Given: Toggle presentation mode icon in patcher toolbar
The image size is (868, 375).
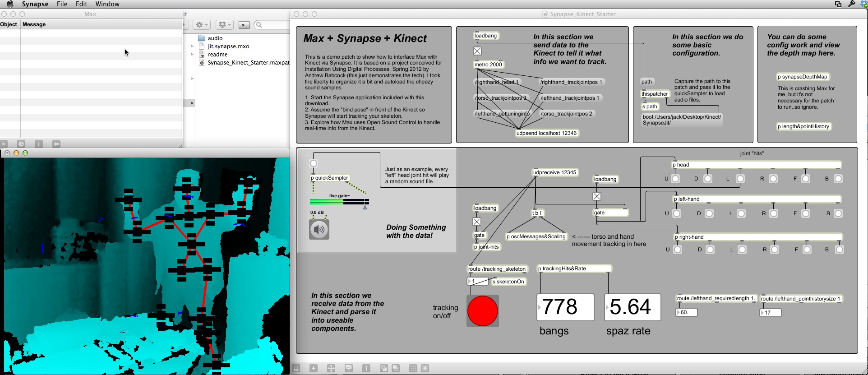Looking at the screenshot, I should point(349,368).
